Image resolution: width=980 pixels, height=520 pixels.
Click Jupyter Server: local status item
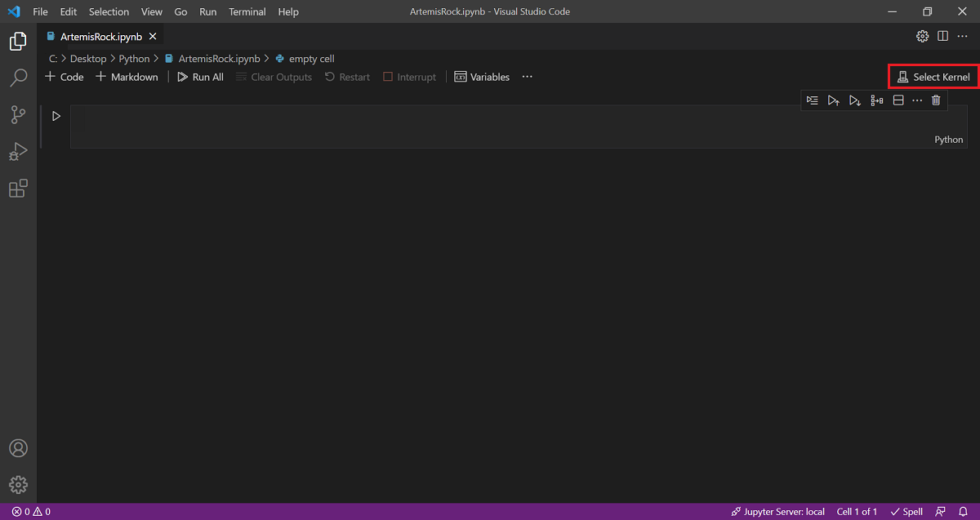tap(778, 512)
